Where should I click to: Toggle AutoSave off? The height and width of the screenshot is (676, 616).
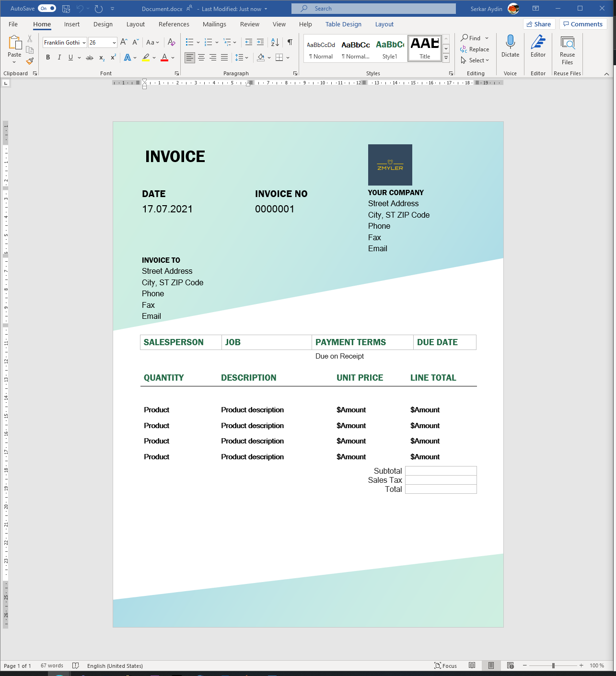click(x=46, y=8)
